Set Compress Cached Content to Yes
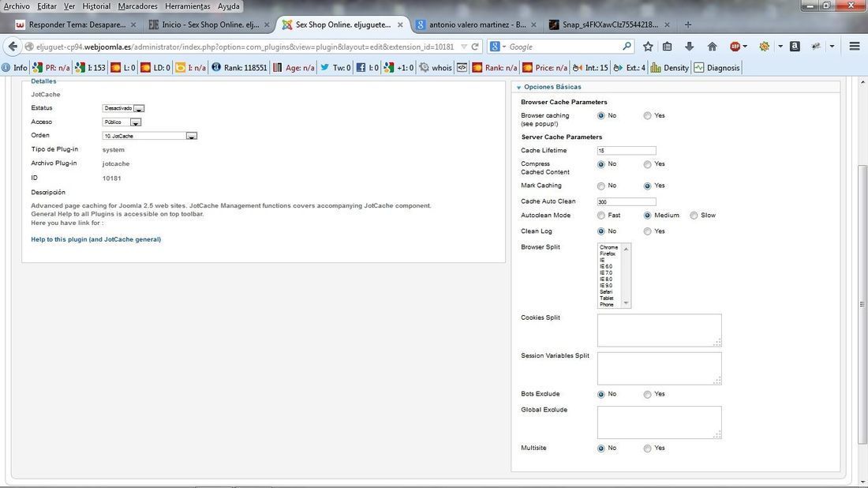This screenshot has height=488, width=868. tap(647, 164)
